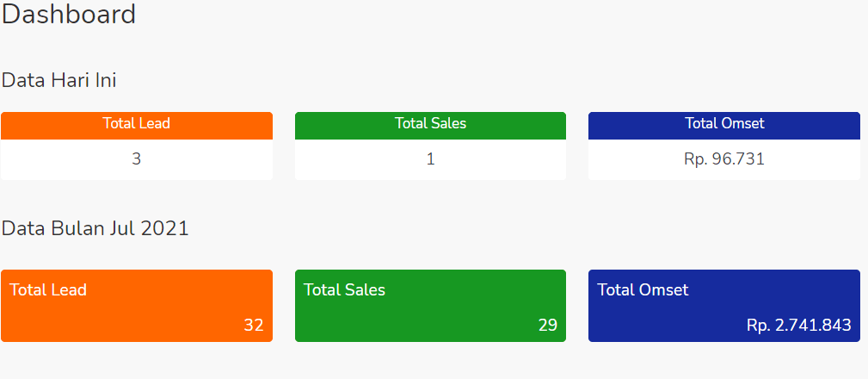Click the 'Data Bulan Jul 2021' heading
Viewport: 868px width, 379px height.
[95, 228]
